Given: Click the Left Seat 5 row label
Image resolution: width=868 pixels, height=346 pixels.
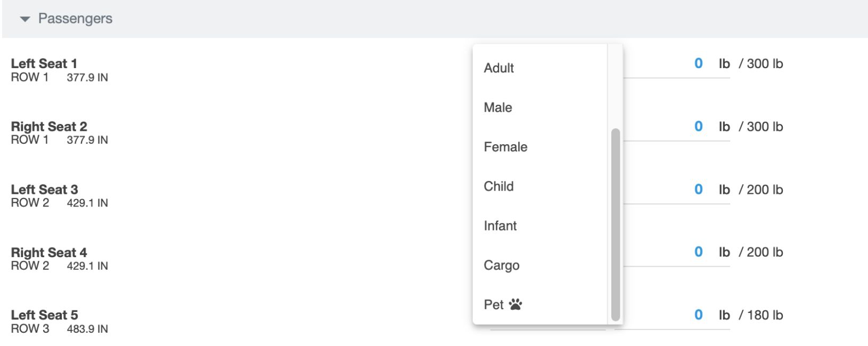Looking at the screenshot, I should [44, 315].
